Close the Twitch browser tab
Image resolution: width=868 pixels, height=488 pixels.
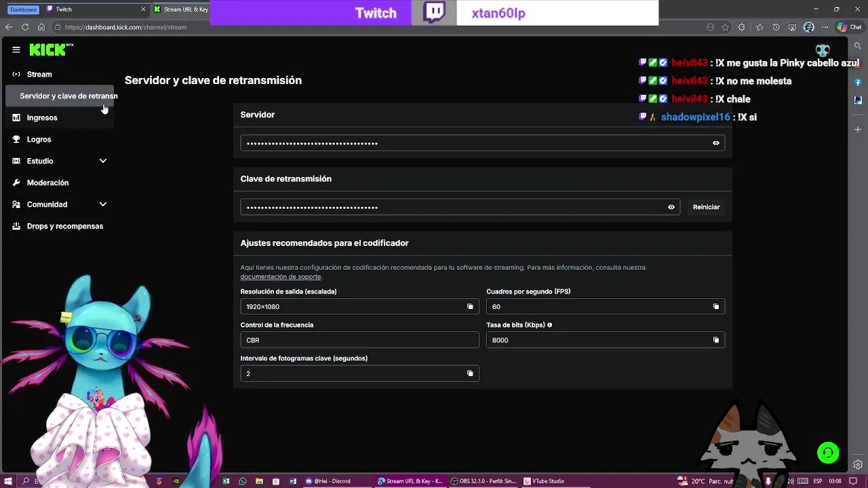pyautogui.click(x=143, y=9)
